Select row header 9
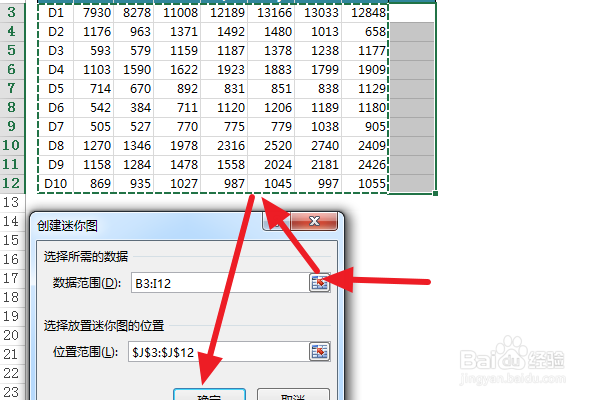The image size is (600, 400). click(12, 126)
